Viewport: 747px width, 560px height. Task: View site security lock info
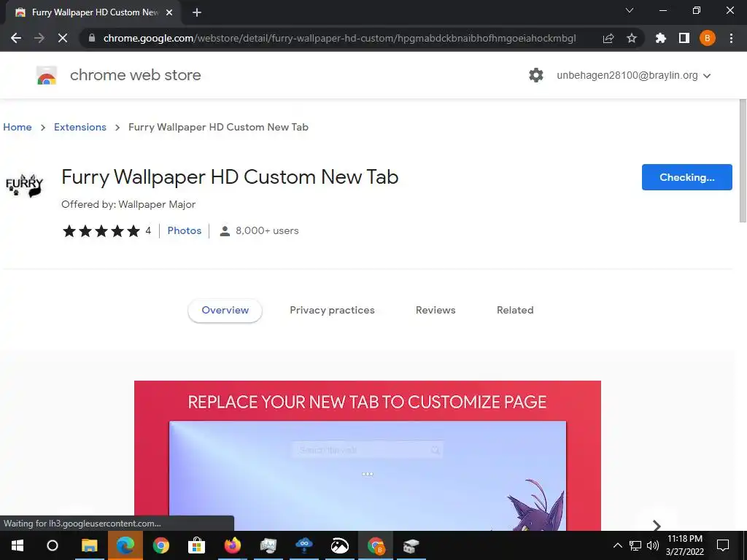point(92,38)
